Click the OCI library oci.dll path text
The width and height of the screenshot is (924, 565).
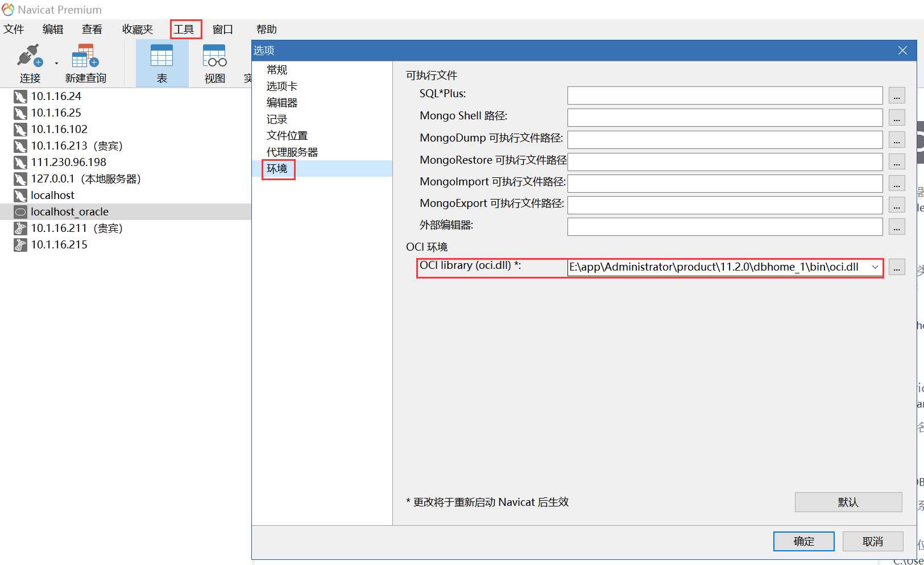tap(714, 267)
